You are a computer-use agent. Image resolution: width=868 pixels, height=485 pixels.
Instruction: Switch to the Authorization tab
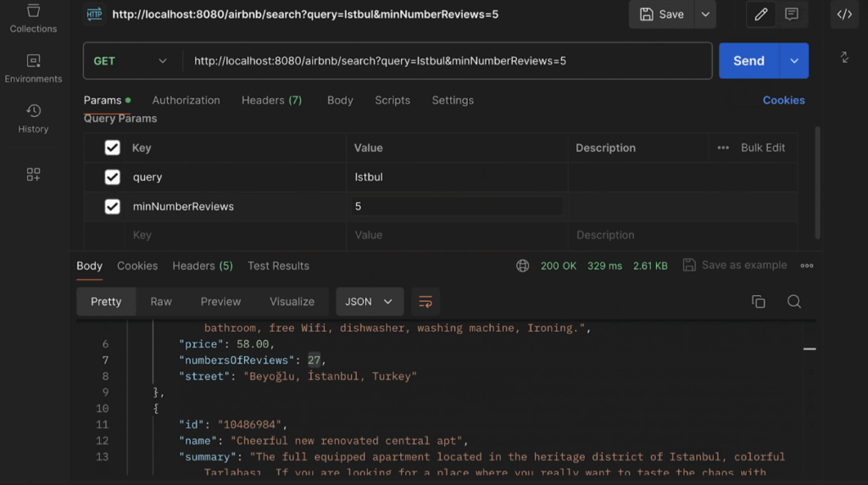tap(186, 100)
